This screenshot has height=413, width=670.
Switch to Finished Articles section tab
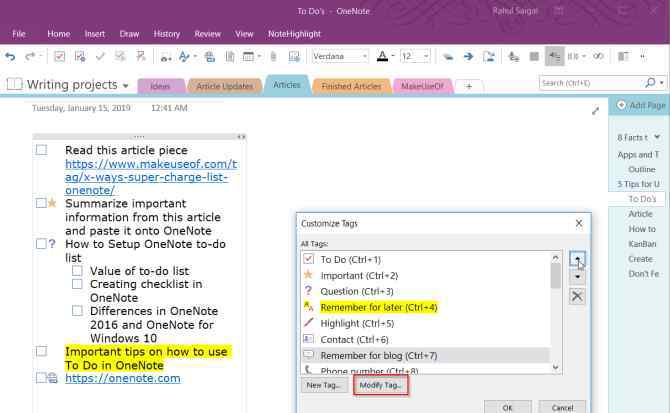tap(351, 86)
